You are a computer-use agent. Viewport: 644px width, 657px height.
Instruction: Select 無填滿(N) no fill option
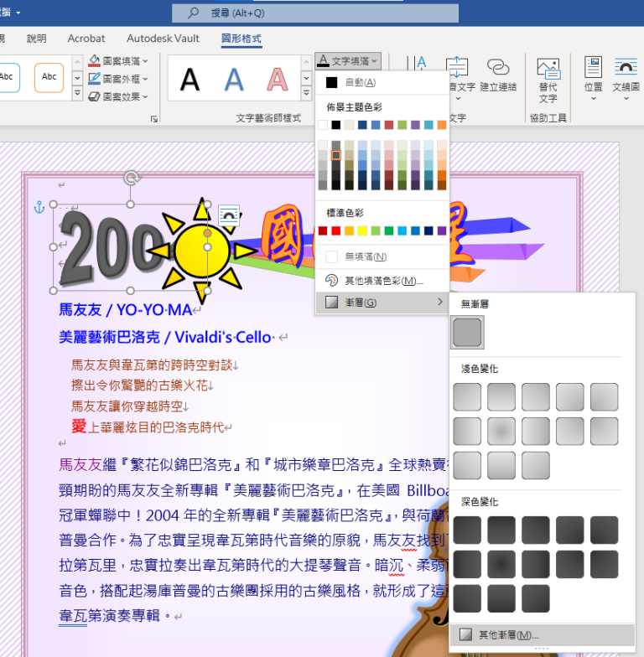click(382, 256)
